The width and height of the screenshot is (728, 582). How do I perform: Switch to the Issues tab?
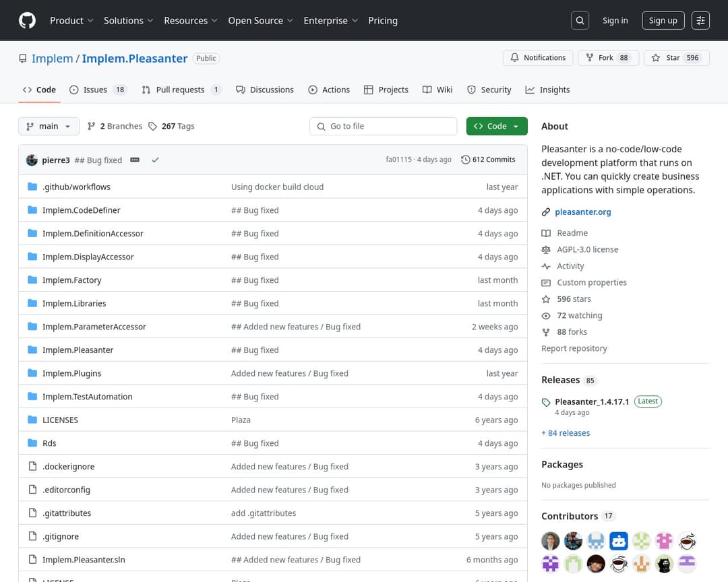coord(98,90)
